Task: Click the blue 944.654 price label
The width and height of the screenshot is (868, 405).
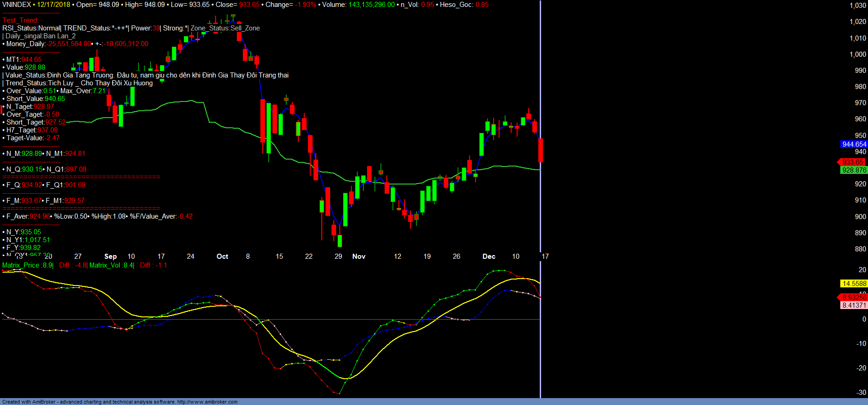Action: point(854,144)
